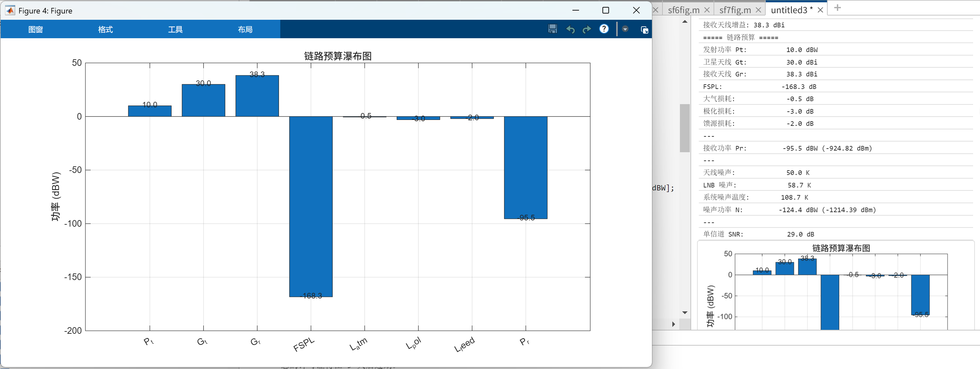This screenshot has height=369, width=980.
Task: Click the editor scroll up arrow
Action: (685, 22)
